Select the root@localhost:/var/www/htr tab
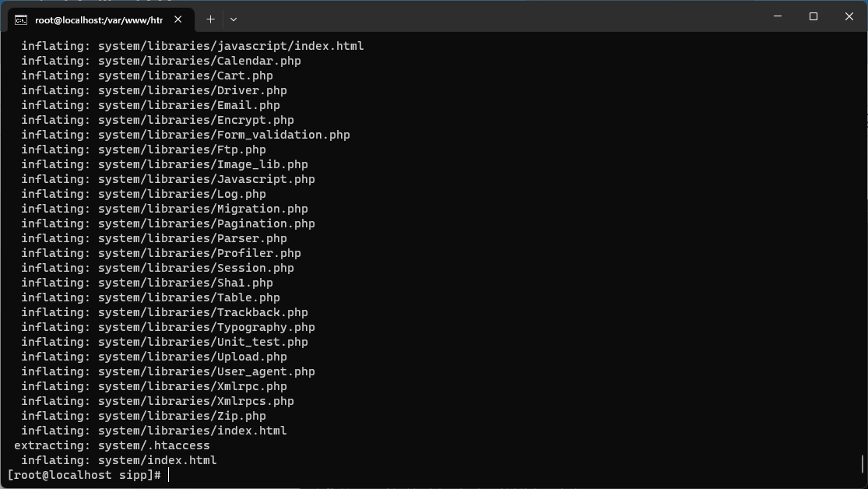868x489 pixels. [100, 20]
